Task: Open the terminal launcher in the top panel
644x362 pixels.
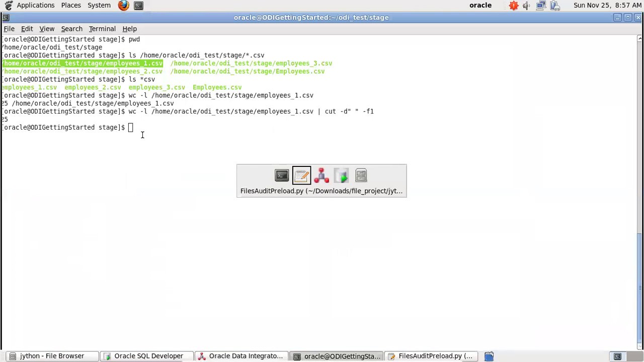Action: [x=138, y=6]
